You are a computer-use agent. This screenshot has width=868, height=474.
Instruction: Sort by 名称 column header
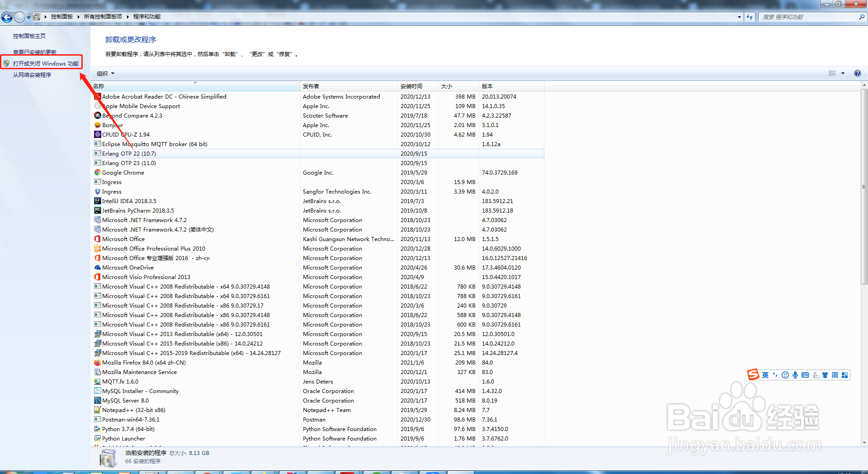[x=196, y=86]
